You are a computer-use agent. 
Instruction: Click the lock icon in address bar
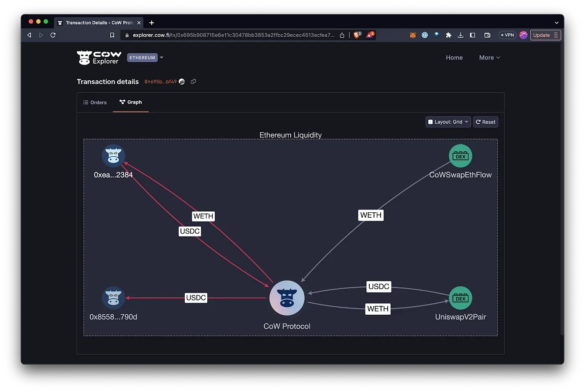tap(127, 35)
